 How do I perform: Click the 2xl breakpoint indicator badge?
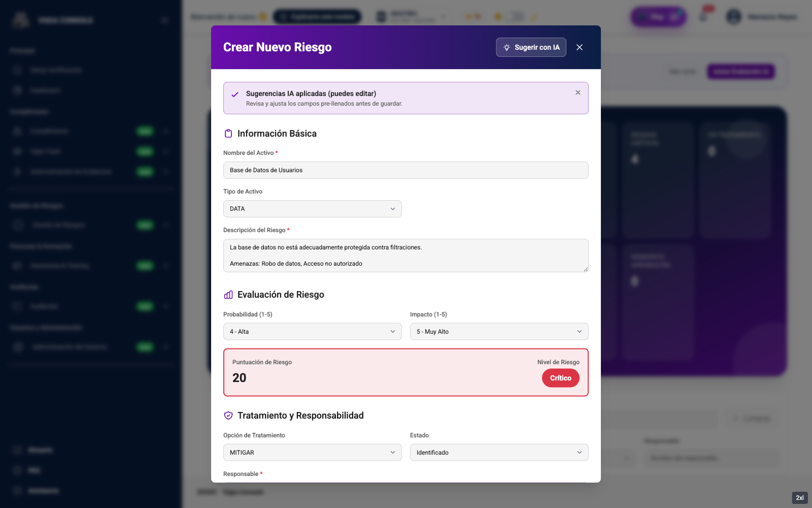pyautogui.click(x=800, y=498)
